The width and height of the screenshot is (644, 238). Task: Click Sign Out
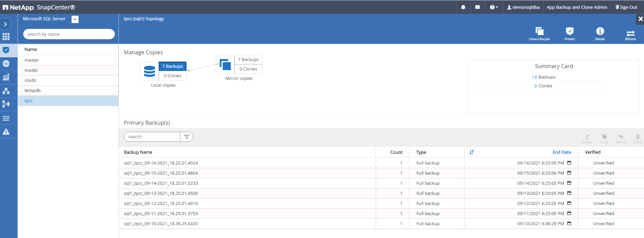(x=626, y=7)
